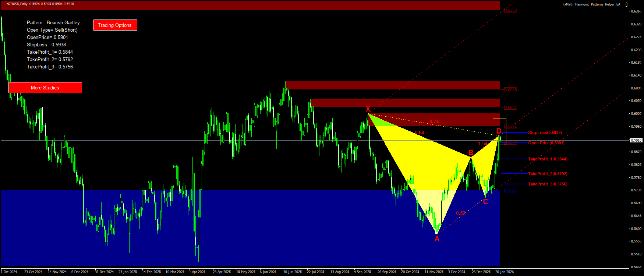Select the B point label of the pattern
The image size is (644, 276).
(x=471, y=153)
